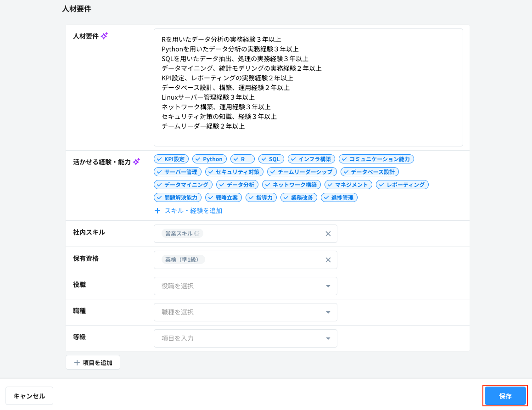This screenshot has height=410, width=532.
Task: Expand the 等級 項目を入力 combo box
Action: [x=246, y=338]
